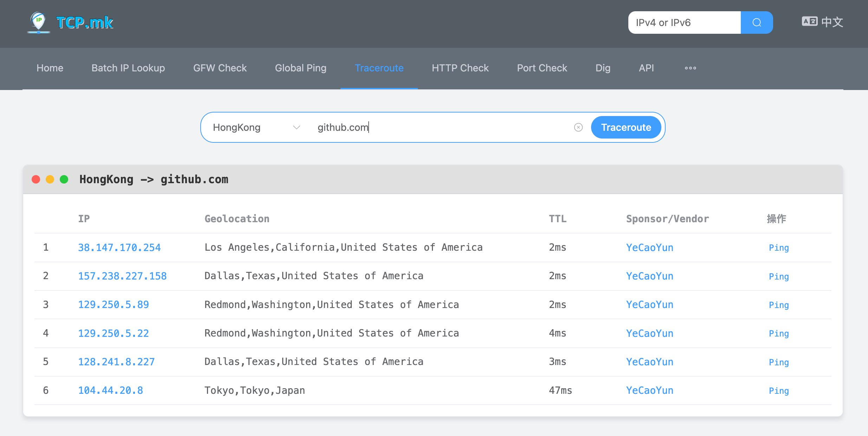Image resolution: width=868 pixels, height=436 pixels.
Task: Click the TCP.mk logo icon
Action: point(39,23)
